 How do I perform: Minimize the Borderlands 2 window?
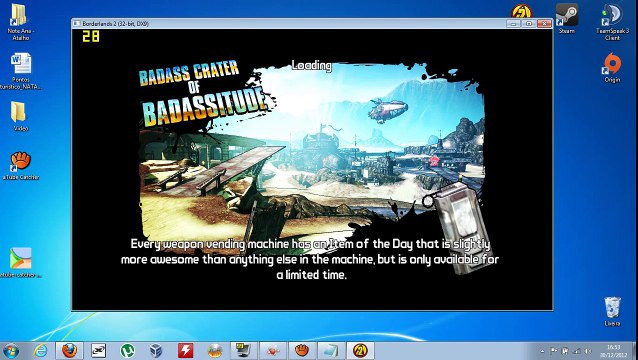click(x=513, y=24)
